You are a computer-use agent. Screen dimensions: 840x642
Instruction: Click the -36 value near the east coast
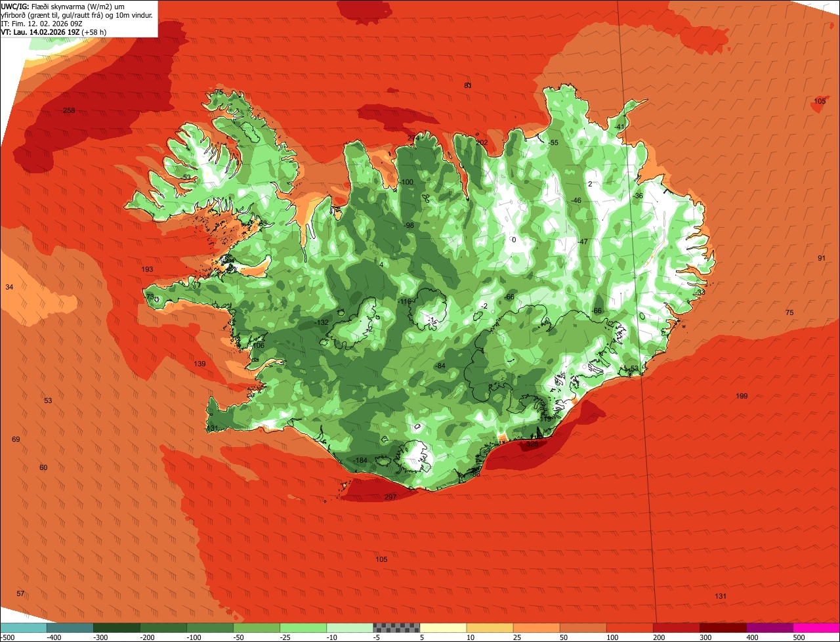tap(638, 196)
